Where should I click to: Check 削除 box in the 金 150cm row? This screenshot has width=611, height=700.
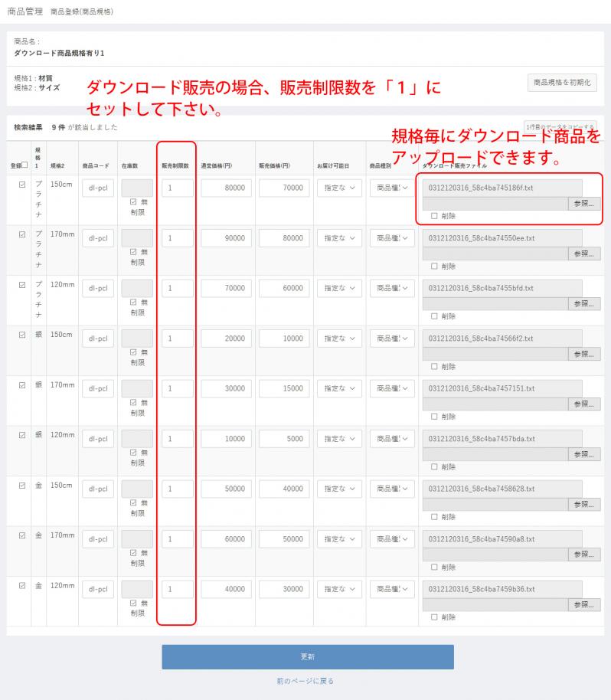click(x=434, y=517)
